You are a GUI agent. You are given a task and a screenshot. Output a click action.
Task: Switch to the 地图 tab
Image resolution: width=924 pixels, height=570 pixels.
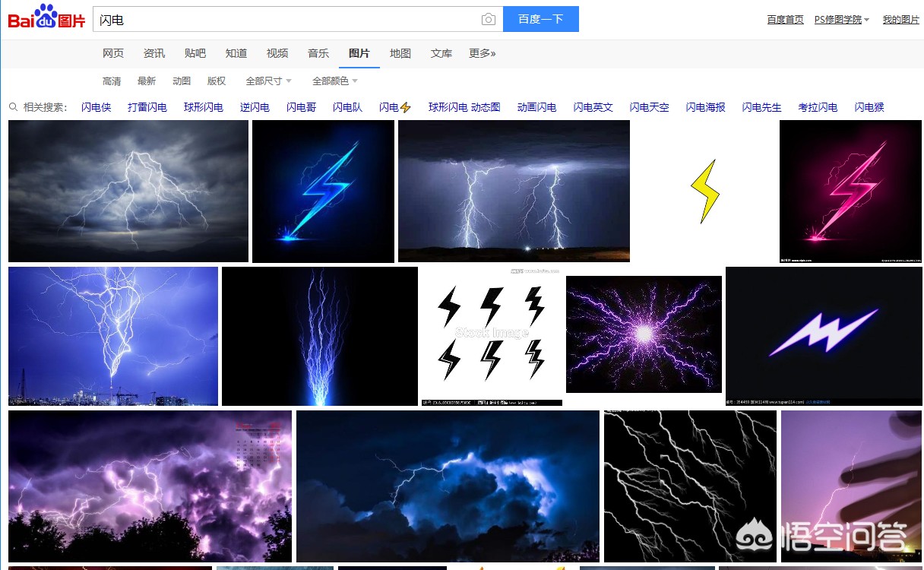[400, 53]
